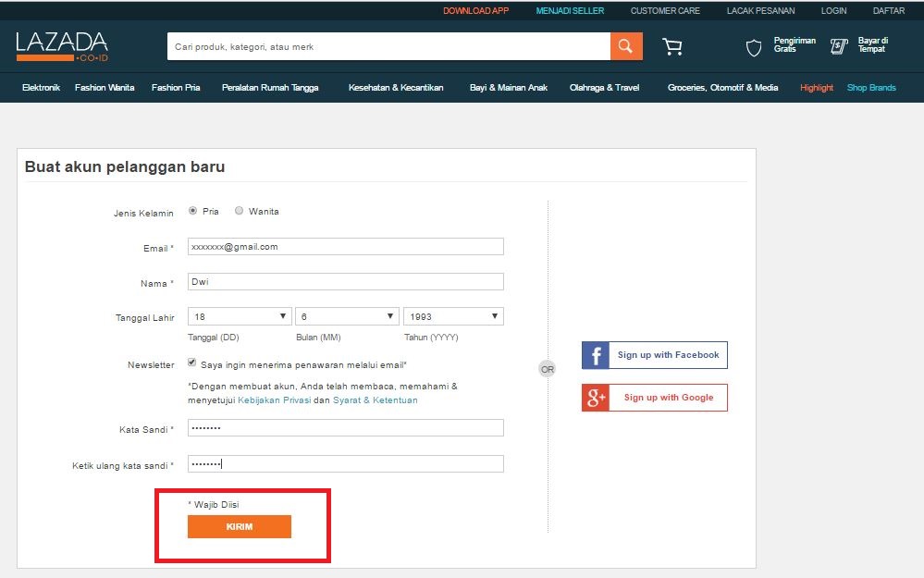Viewport: 924px width, 578px height.
Task: Open the Bulan month dropdown
Action: (x=347, y=316)
